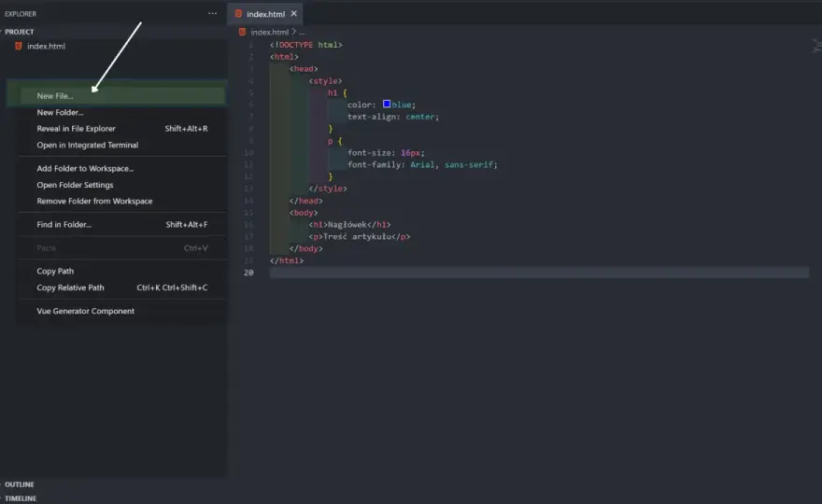
Task: Click the blue color swatch
Action: click(387, 105)
